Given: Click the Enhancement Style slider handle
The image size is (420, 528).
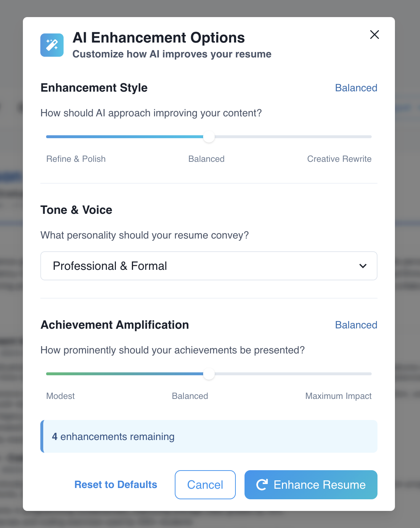Looking at the screenshot, I should coord(209,137).
